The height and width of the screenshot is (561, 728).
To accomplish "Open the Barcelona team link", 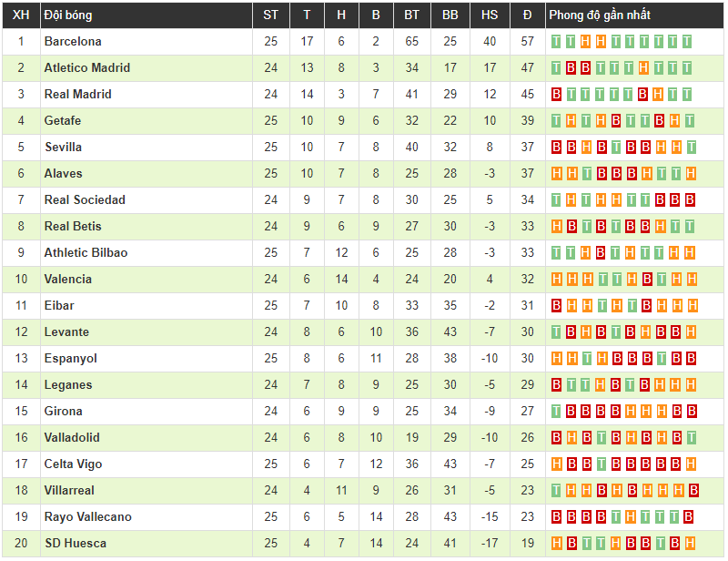I will tap(73, 41).
